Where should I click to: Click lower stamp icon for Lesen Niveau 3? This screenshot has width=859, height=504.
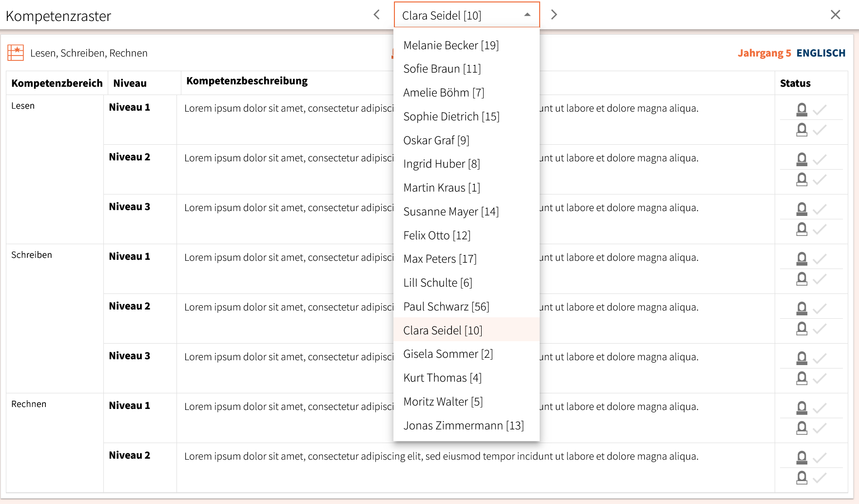coord(801,229)
